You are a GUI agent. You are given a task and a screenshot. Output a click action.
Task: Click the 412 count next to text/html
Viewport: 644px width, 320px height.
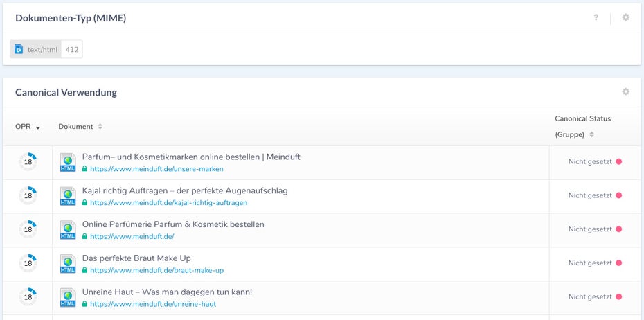click(72, 50)
